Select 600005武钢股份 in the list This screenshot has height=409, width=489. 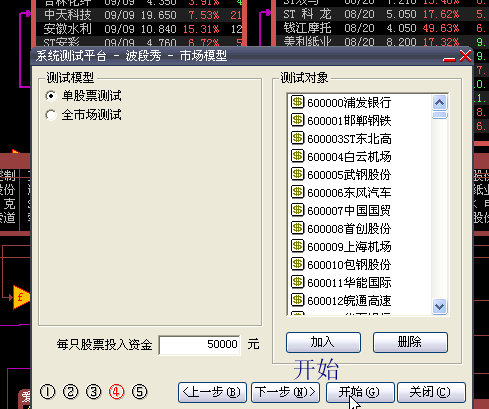point(349,174)
